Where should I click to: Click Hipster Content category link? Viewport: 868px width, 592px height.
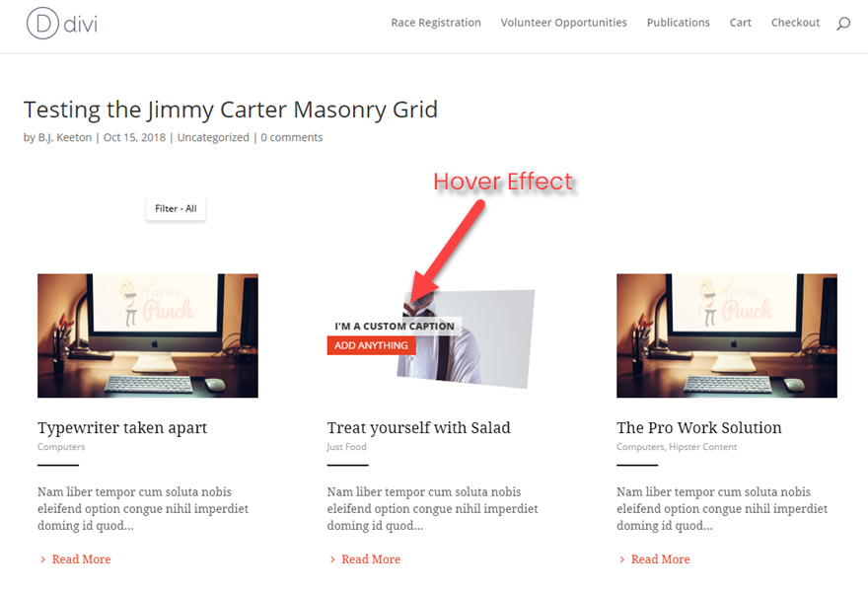coord(703,447)
